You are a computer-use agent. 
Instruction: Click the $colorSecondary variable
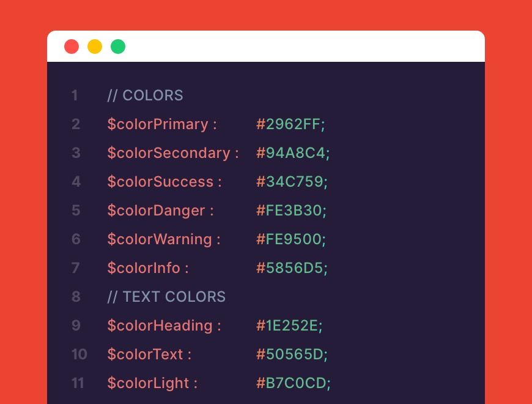(x=169, y=153)
